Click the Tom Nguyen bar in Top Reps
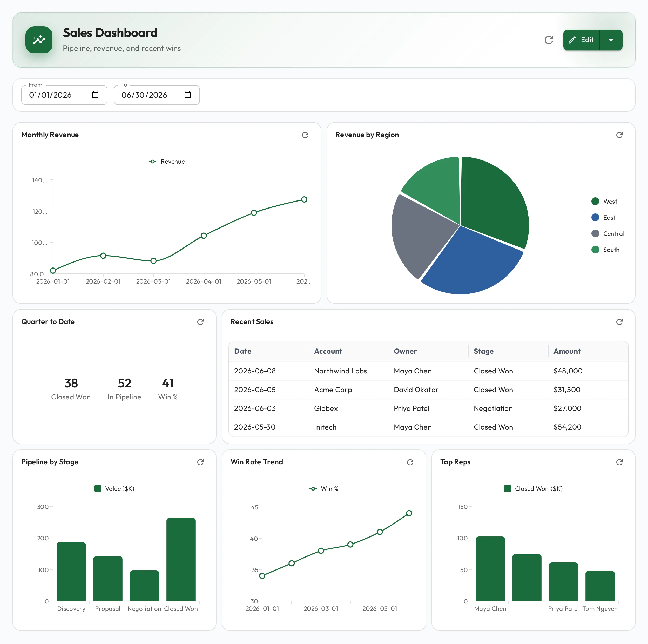Image resolution: width=648 pixels, height=644 pixels. 600,586
